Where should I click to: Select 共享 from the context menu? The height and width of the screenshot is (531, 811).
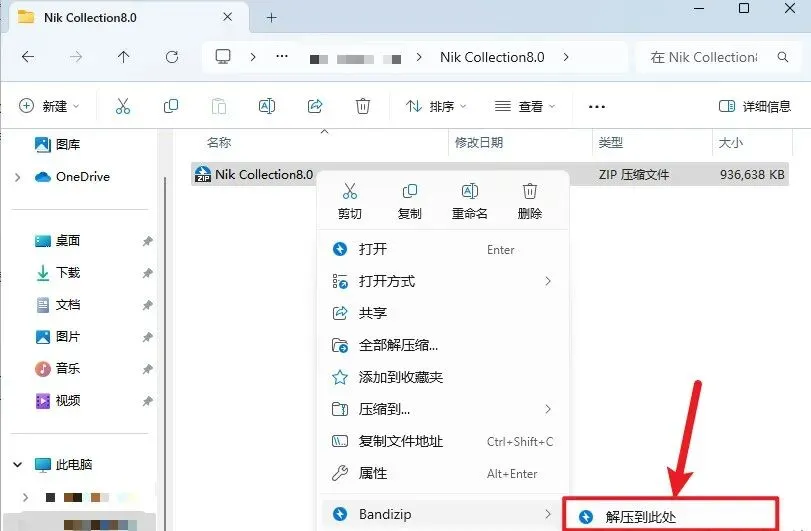(443, 313)
